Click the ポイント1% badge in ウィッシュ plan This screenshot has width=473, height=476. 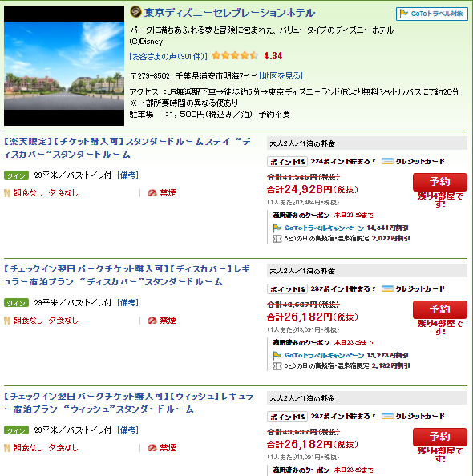click(287, 417)
